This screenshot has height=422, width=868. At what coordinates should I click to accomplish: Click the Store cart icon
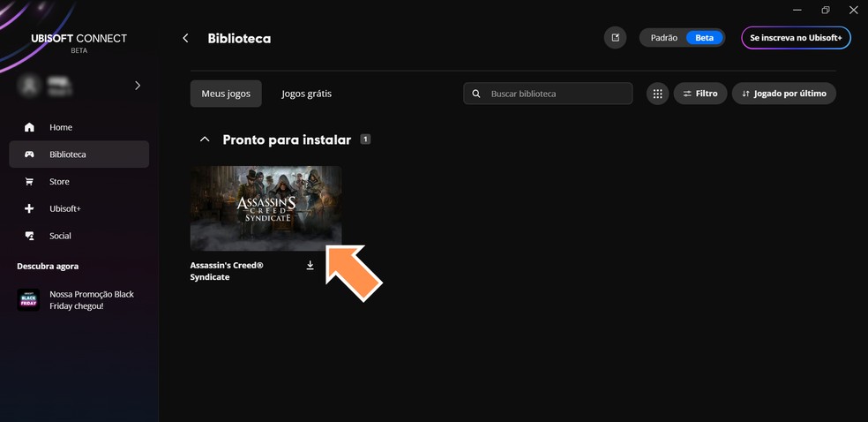pyautogui.click(x=29, y=182)
